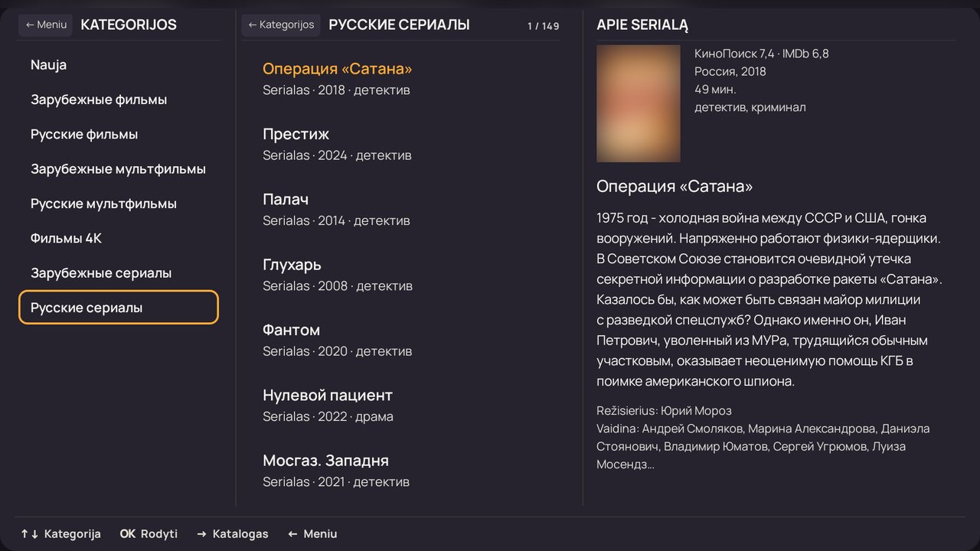Screen dimensions: 980x551
Task: Click the Serialas · 2022 · драма subtitle
Action: coord(328,417)
